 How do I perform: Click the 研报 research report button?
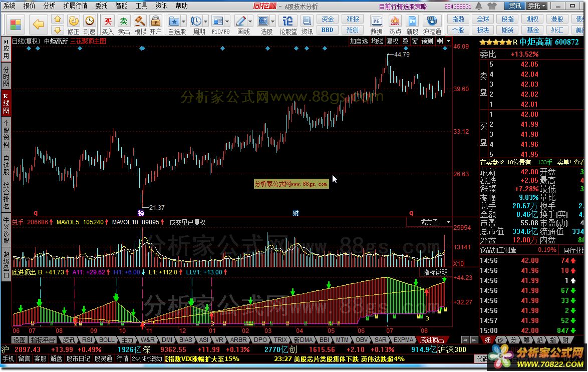point(353,20)
